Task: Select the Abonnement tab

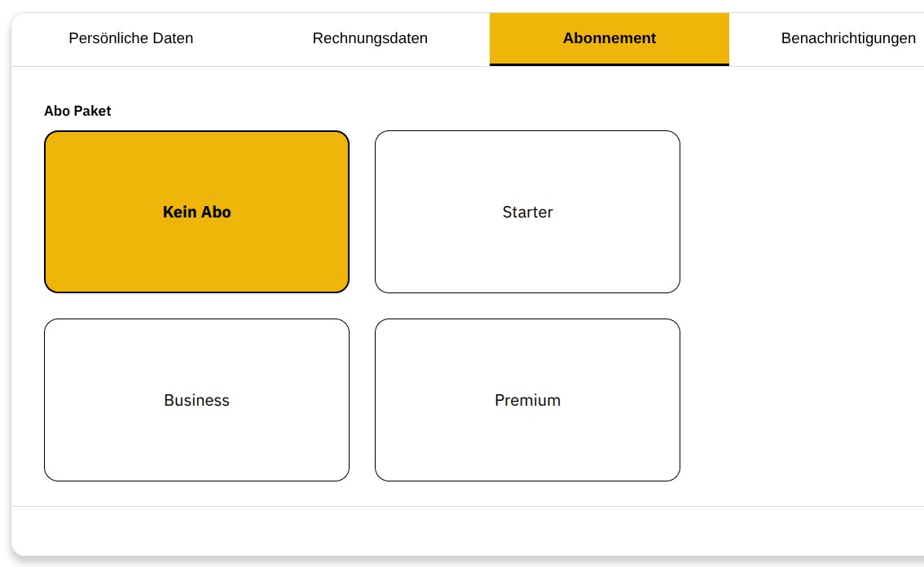Action: (x=609, y=38)
